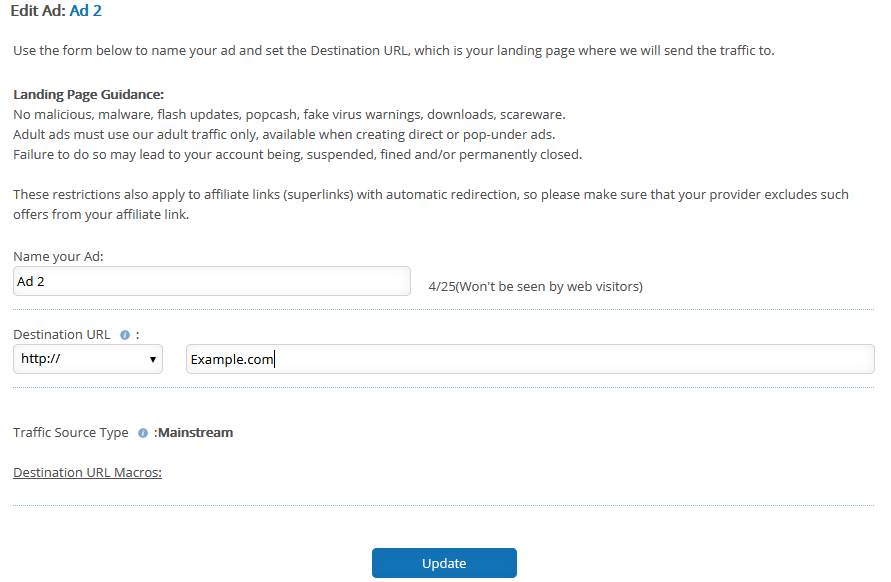Focus the Example.com URL field

[x=530, y=359]
